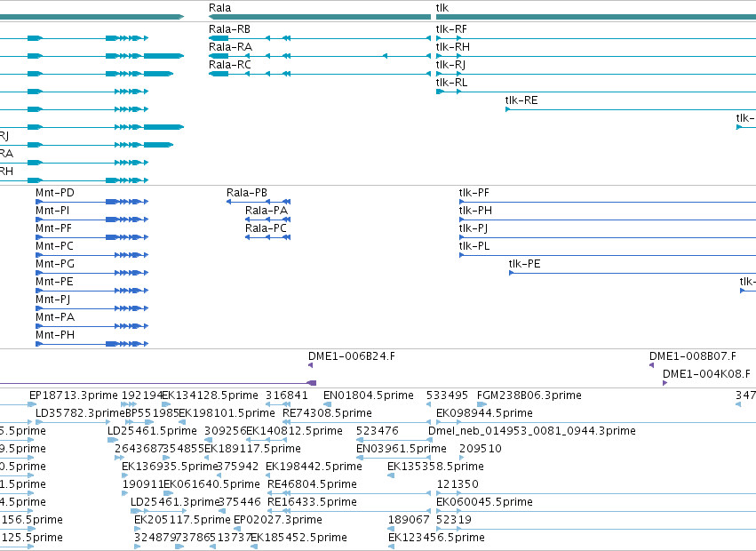This screenshot has width=756, height=551.
Task: Click the EK060045.5prime EST label
Action: point(484,502)
